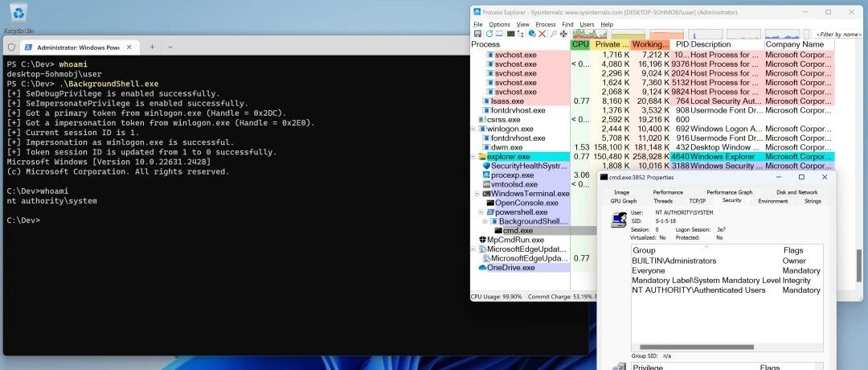This screenshot has height=370, width=868.
Task: Click the CPU usage mini graph in toolbar
Action: (x=592, y=34)
